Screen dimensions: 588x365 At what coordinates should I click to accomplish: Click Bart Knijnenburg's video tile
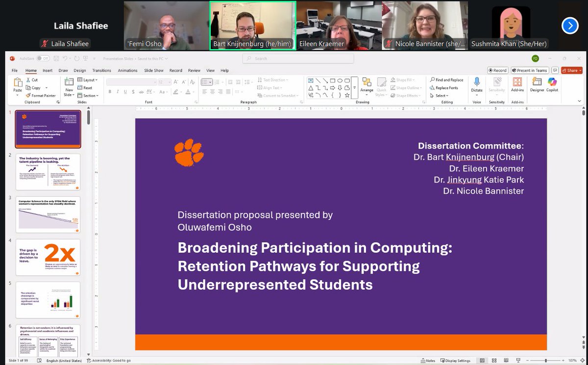[x=253, y=26]
